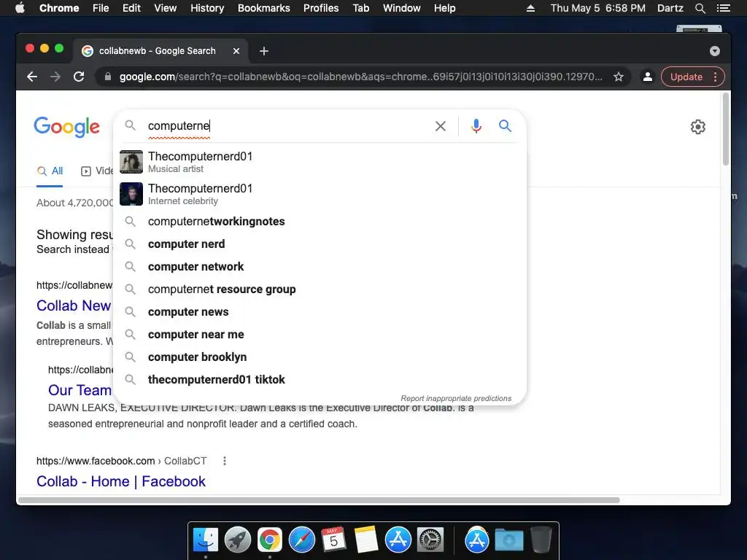
Task: Open the Help menu
Action: click(x=444, y=8)
